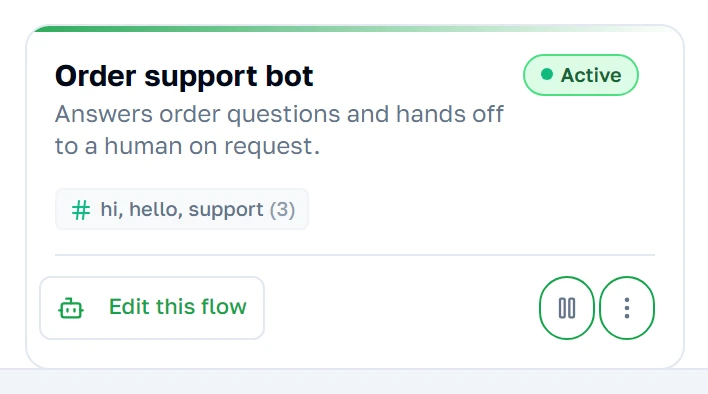Click the Edit this flow text label
The width and height of the screenshot is (708, 394).
pos(178,307)
